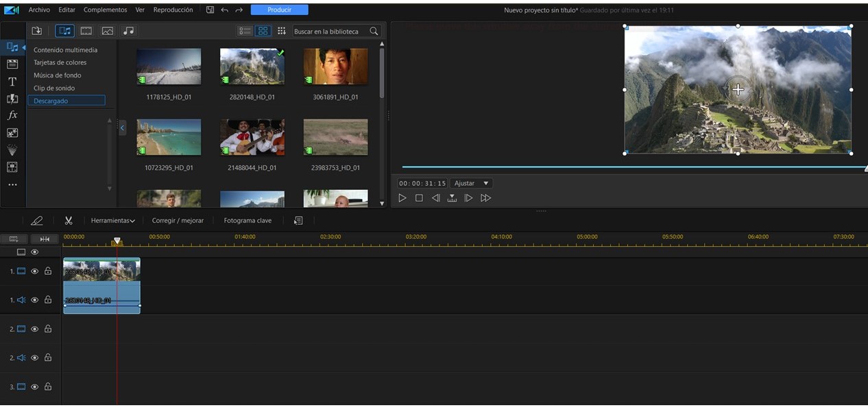The height and width of the screenshot is (410, 868).
Task: Toggle visibility of video track 3
Action: click(35, 387)
